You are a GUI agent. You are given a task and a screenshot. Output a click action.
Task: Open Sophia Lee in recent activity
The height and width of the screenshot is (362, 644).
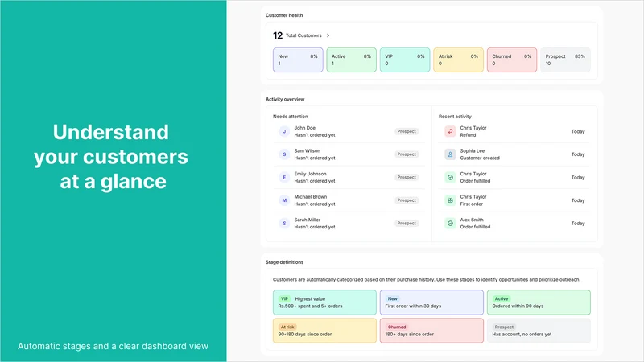pyautogui.click(x=473, y=151)
